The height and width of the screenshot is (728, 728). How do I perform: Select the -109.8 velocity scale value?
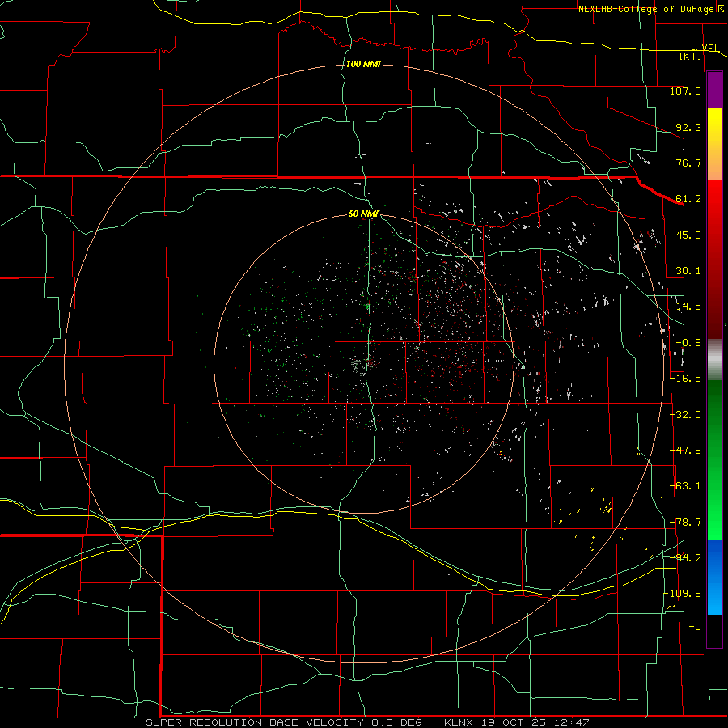[x=683, y=594]
